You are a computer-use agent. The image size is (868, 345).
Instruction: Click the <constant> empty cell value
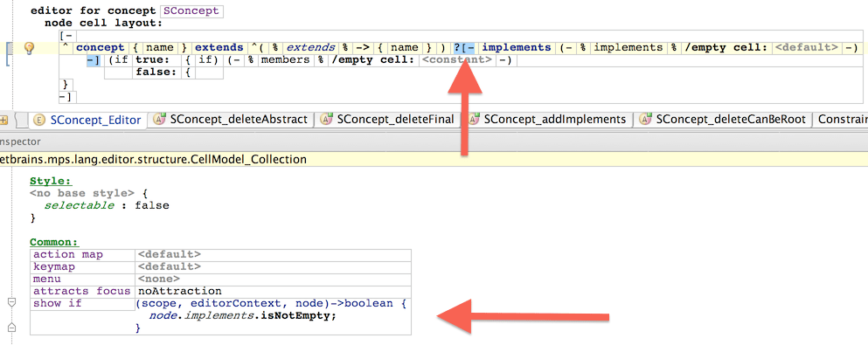(x=456, y=59)
